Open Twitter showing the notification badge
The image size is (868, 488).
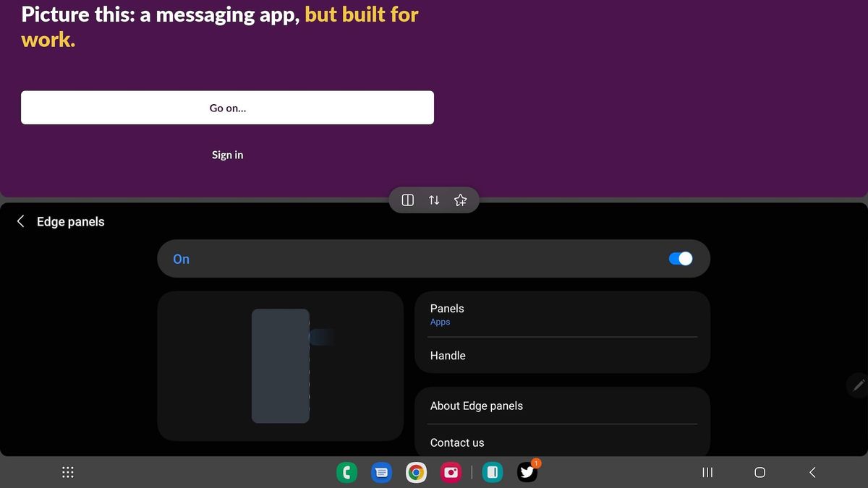pos(527,471)
